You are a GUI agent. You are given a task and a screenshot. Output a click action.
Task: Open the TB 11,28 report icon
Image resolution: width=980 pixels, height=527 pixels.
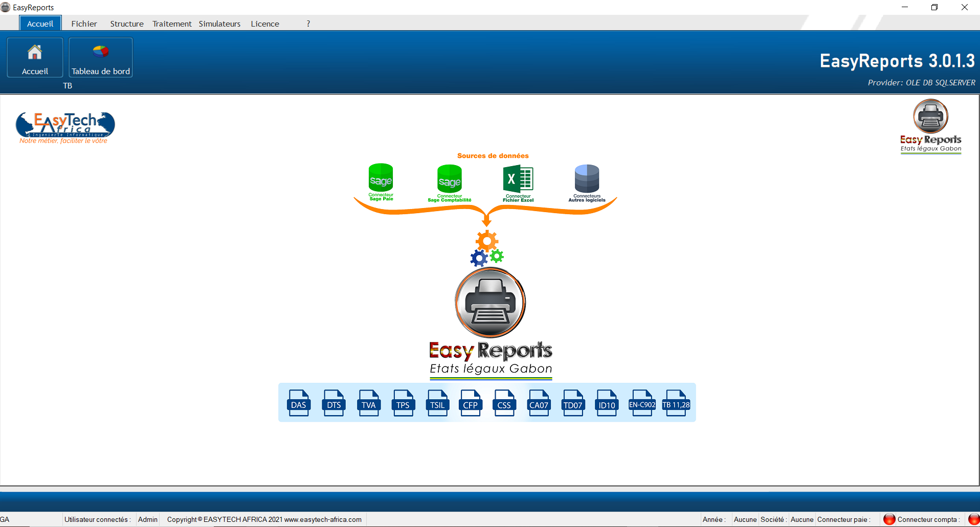click(x=676, y=403)
